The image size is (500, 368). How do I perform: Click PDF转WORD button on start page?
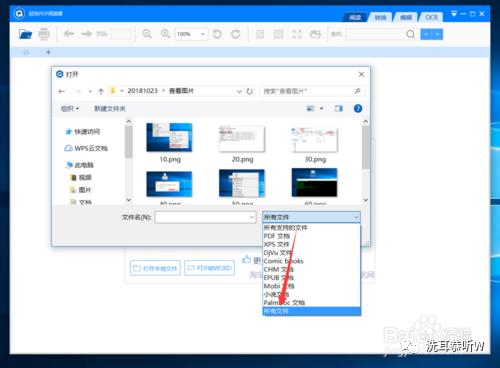tap(209, 268)
